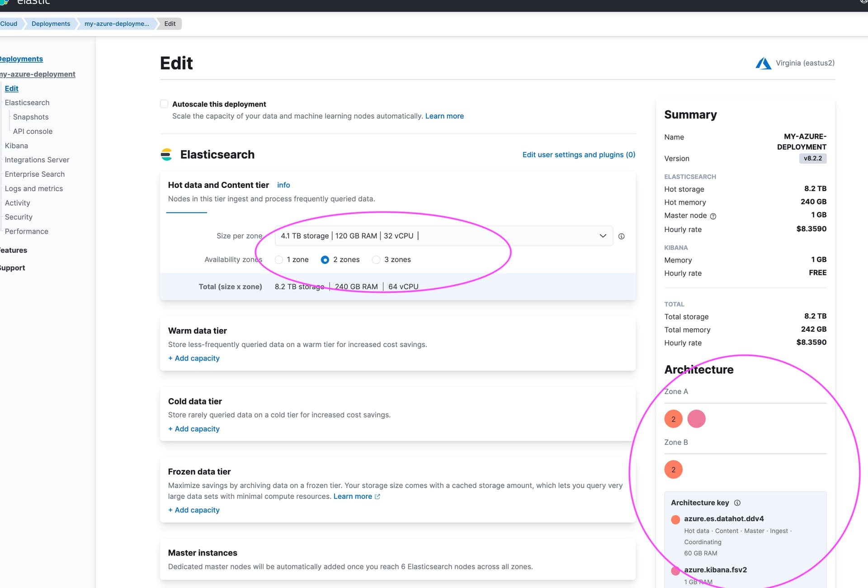
Task: Navigate to API console menu item
Action: pyautogui.click(x=32, y=131)
